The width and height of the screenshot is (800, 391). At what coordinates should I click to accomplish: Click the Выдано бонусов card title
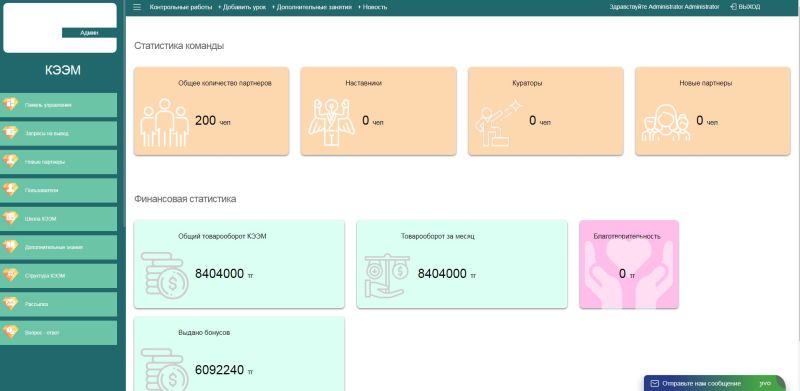[x=204, y=332]
